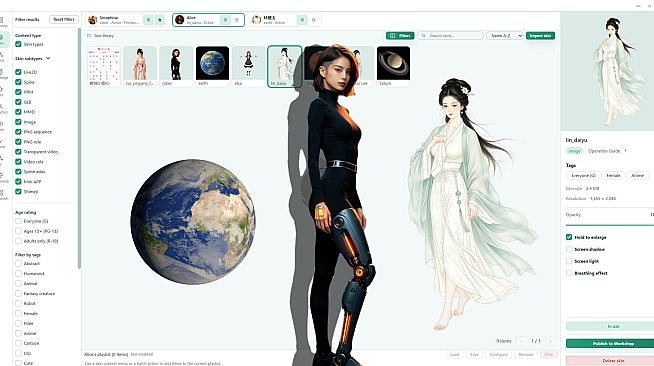Collapse the Skin subtypes section chevron
654x366 pixels.
click(48, 58)
